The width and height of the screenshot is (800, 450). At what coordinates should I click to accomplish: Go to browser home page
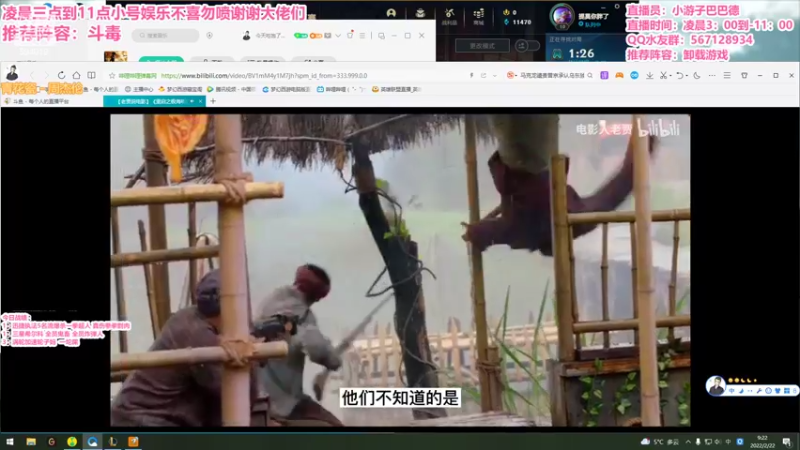[x=76, y=75]
